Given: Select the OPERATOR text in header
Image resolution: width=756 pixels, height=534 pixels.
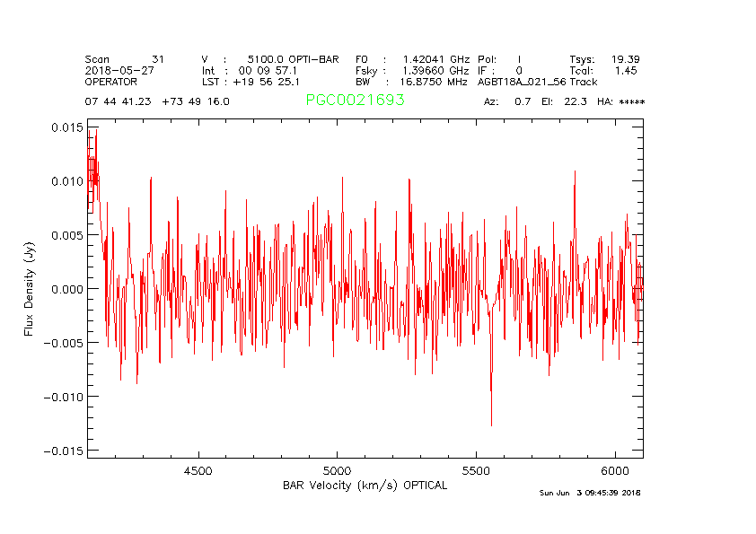Looking at the screenshot, I should (111, 82).
